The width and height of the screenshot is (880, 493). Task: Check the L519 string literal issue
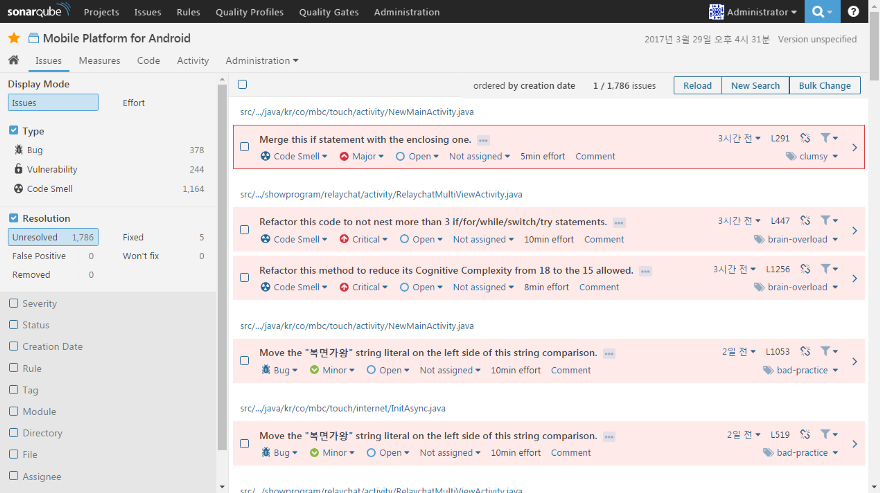tap(245, 444)
